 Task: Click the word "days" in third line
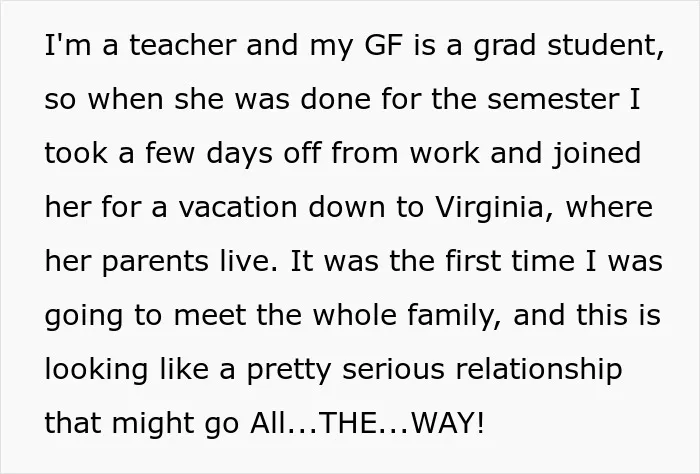pos(239,153)
